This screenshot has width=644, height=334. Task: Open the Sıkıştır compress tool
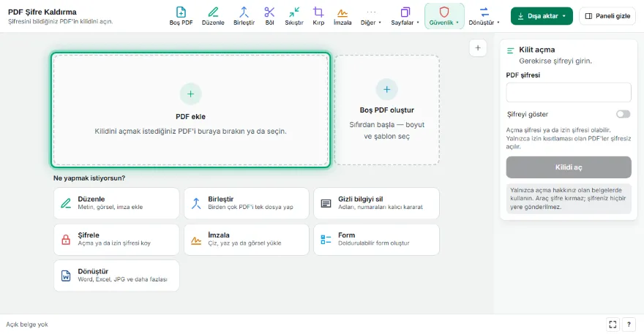(x=294, y=16)
